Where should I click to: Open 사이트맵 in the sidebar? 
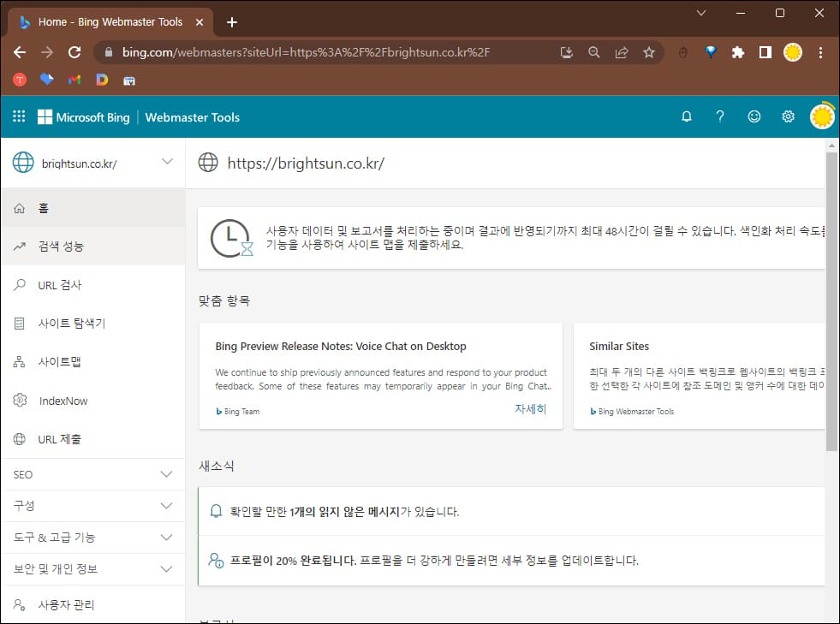(93, 361)
